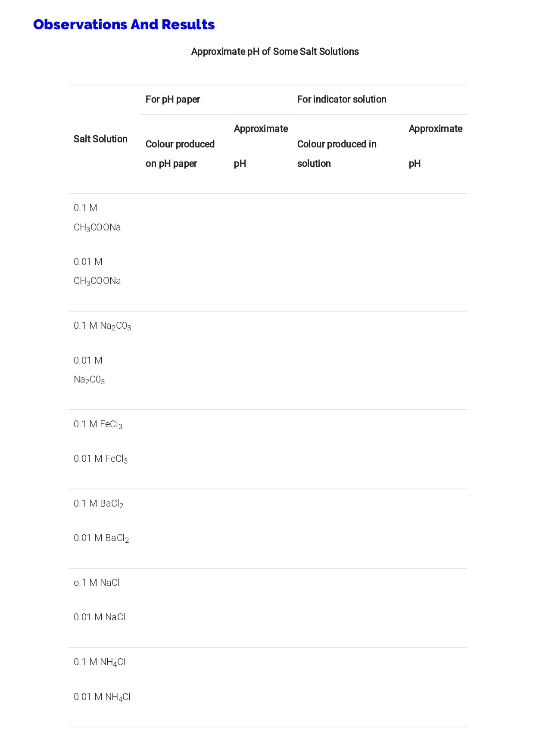Image resolution: width=536 pixels, height=756 pixels.
Task: Click the 0.01 M FeCl3 entry
Action: pos(100,459)
